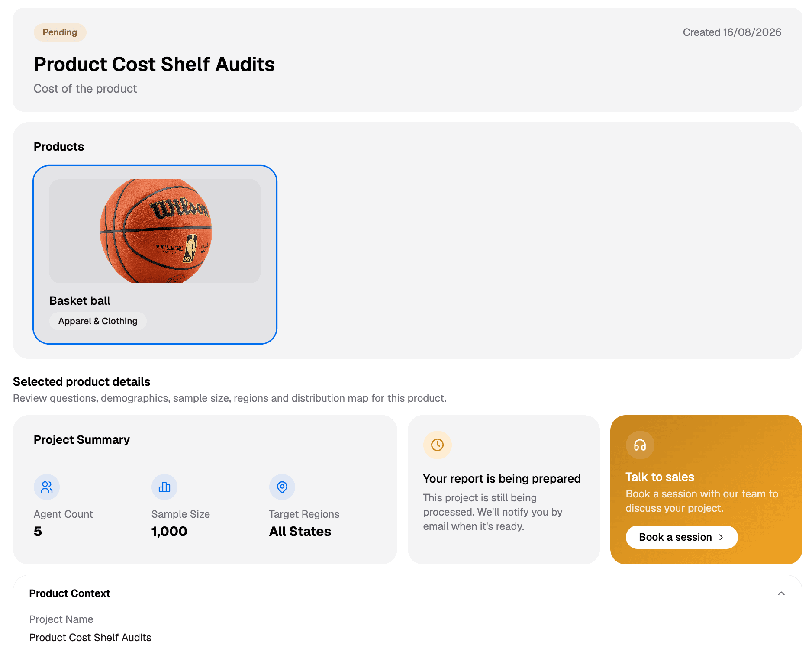Image resolution: width=812 pixels, height=645 pixels.
Task: Click the Products section heading
Action: (x=59, y=147)
